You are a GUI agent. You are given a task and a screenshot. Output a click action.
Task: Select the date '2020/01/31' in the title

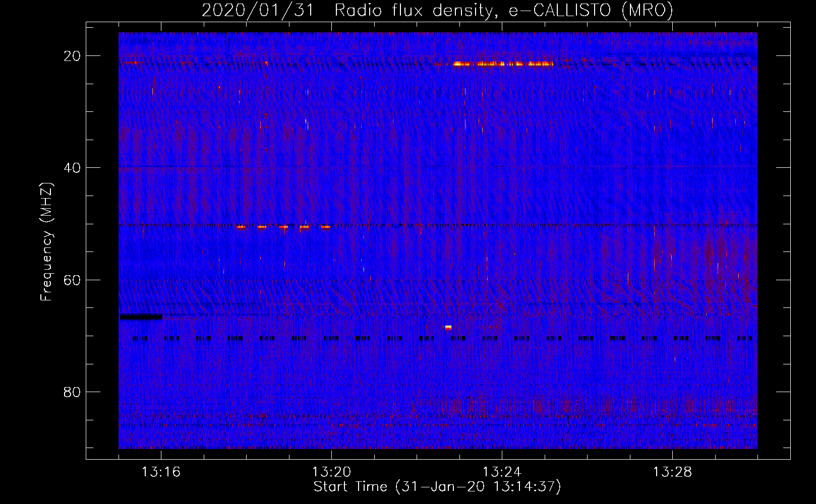pyautogui.click(x=258, y=10)
